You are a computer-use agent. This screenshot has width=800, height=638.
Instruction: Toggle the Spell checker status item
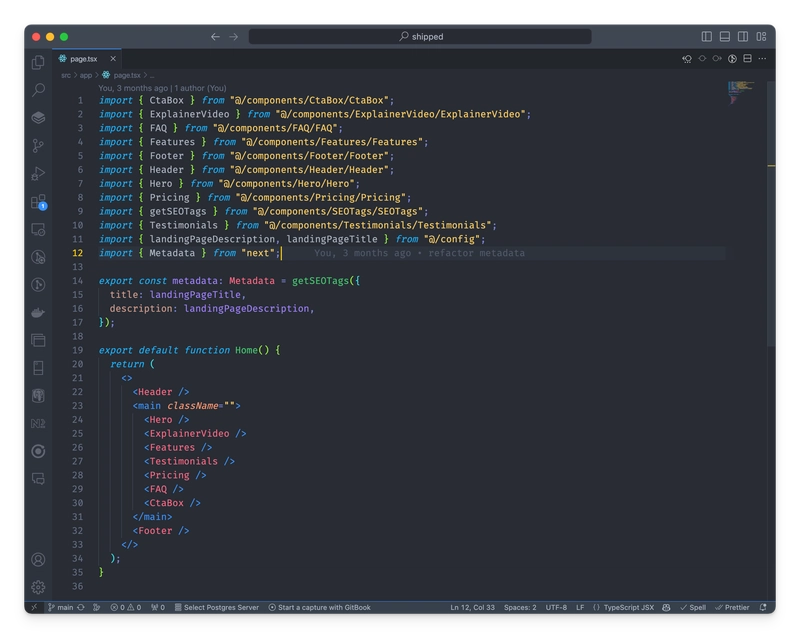point(693,607)
